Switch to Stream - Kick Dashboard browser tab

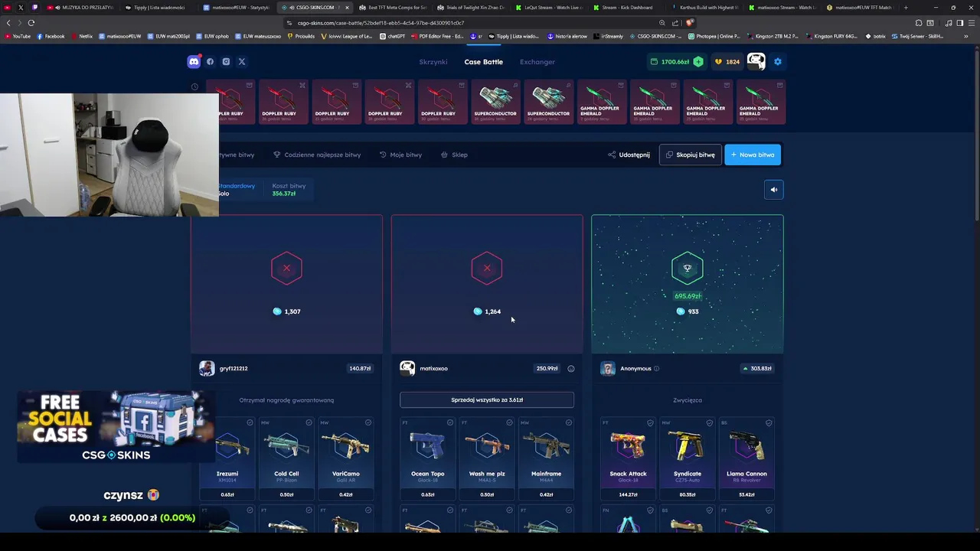point(624,8)
